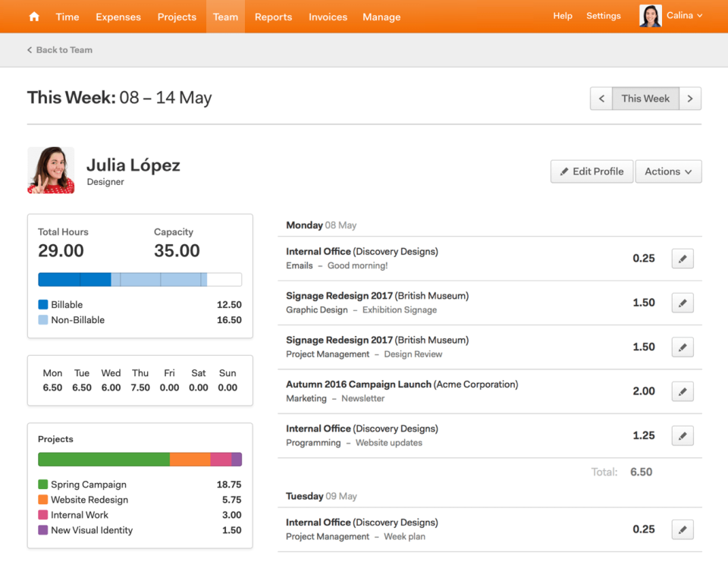Select the This Week button
Viewport: 728px width, 568px height.
pos(645,98)
